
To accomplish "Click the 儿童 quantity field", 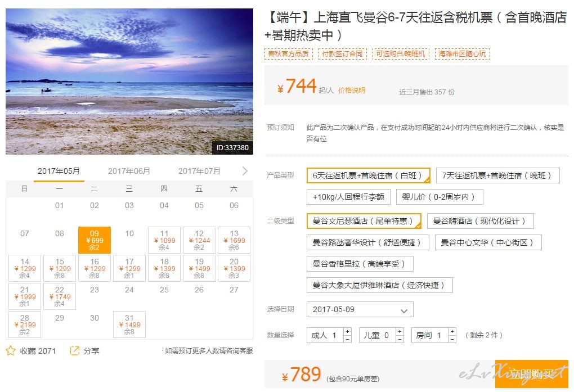I will click(x=378, y=335).
